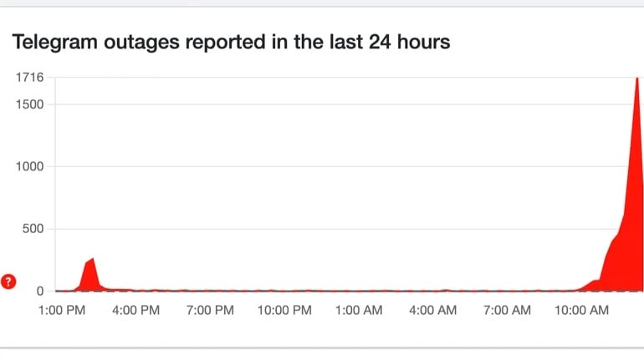Select the 10:00 PM time label
644x360 pixels.
[284, 311]
